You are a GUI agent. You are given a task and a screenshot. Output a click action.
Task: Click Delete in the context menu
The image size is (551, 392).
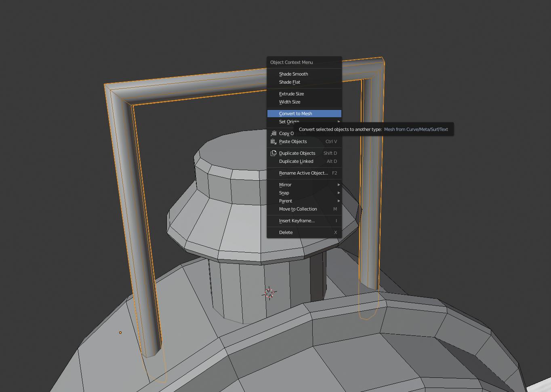tap(304, 232)
